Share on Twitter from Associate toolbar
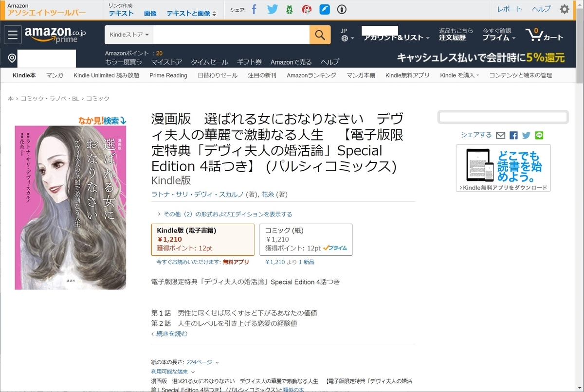The width and height of the screenshot is (584, 392). point(273,9)
